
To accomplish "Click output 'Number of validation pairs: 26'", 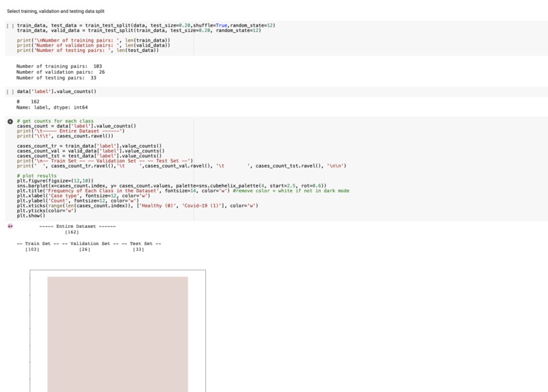I will click(60, 72).
